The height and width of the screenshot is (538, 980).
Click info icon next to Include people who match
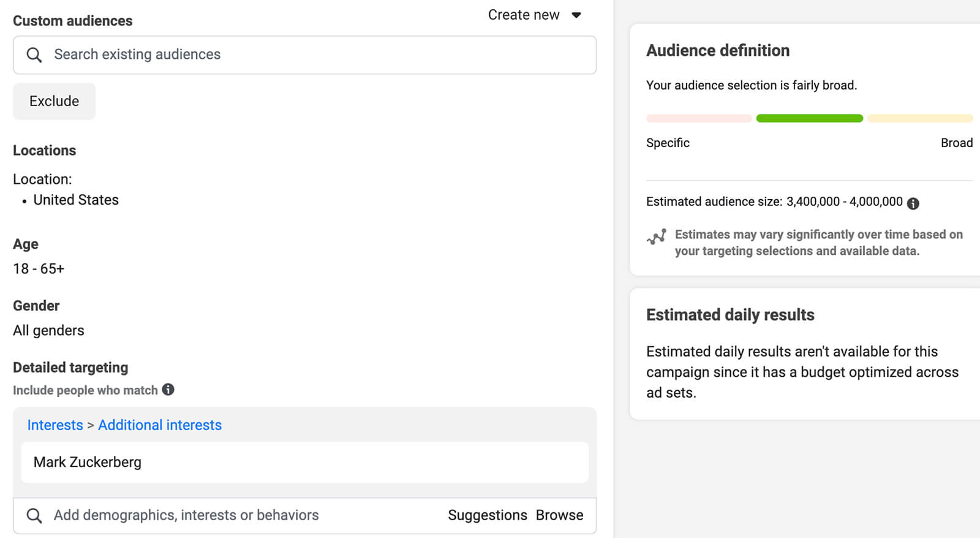(x=168, y=389)
